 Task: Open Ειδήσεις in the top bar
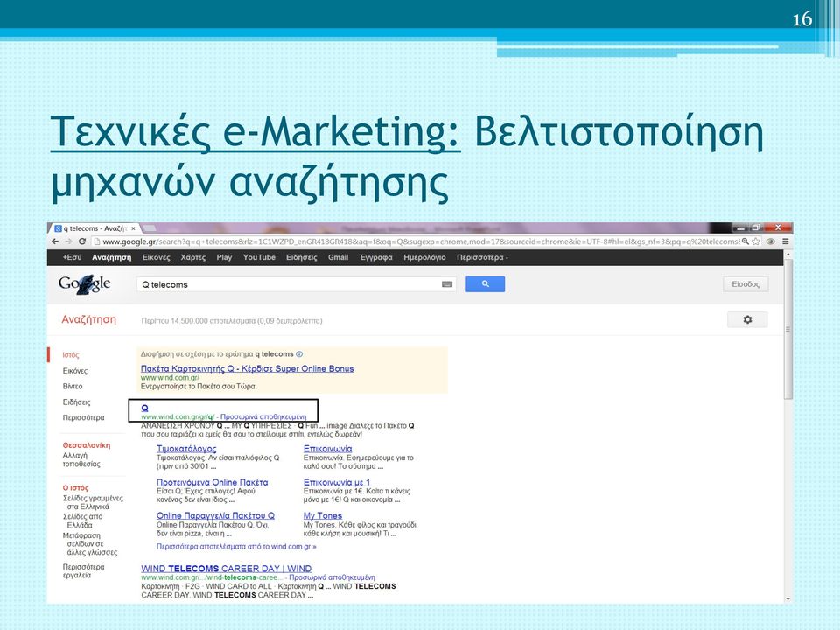click(x=302, y=257)
